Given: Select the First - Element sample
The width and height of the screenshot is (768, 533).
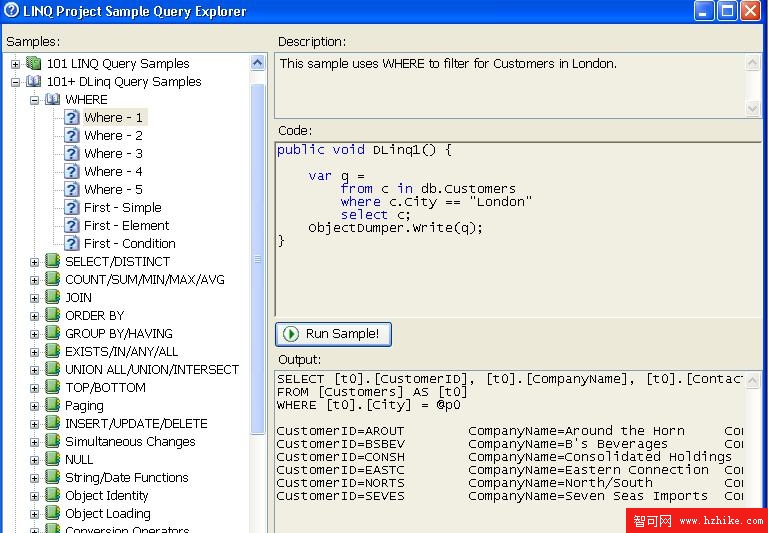Looking at the screenshot, I should 127,225.
